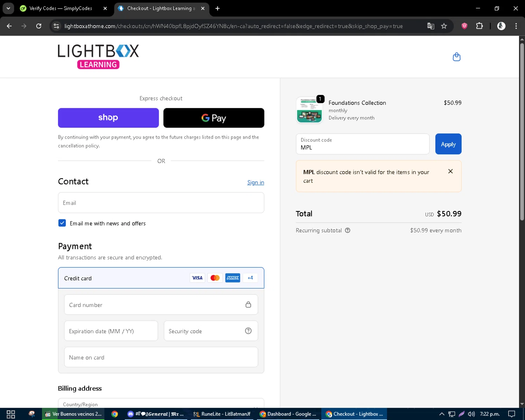
Task: Click the "$50.99 every month" text
Action: (x=436, y=230)
